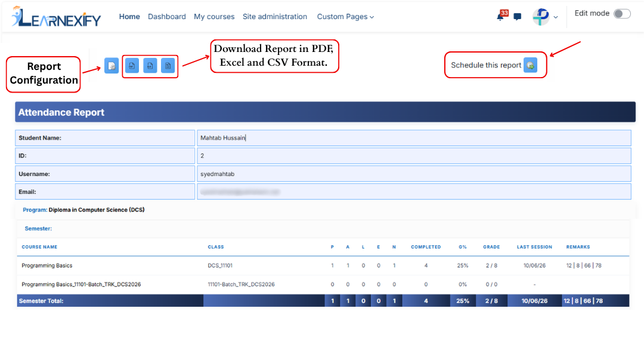Open the Report Configuration settings icon
This screenshot has height=338, width=644.
[112, 66]
